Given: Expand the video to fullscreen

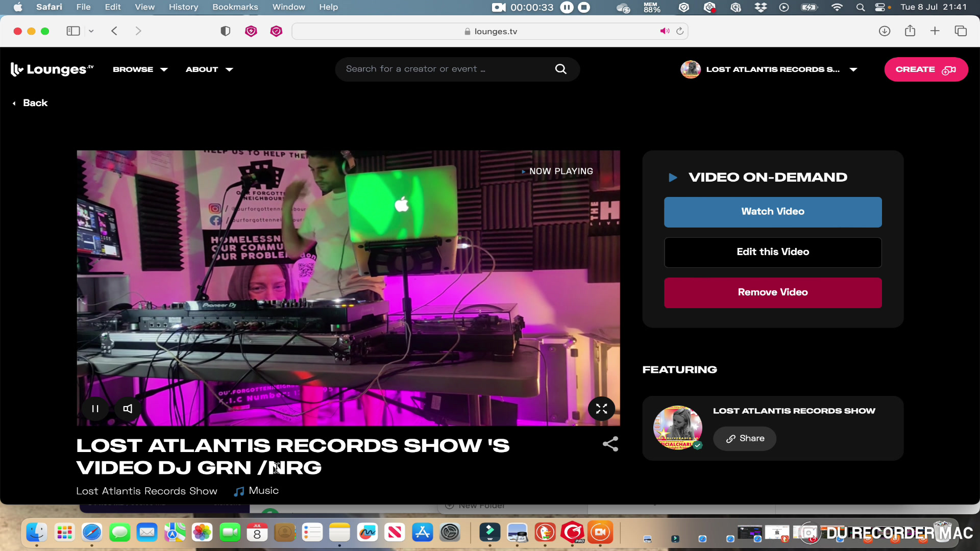Looking at the screenshot, I should (601, 409).
